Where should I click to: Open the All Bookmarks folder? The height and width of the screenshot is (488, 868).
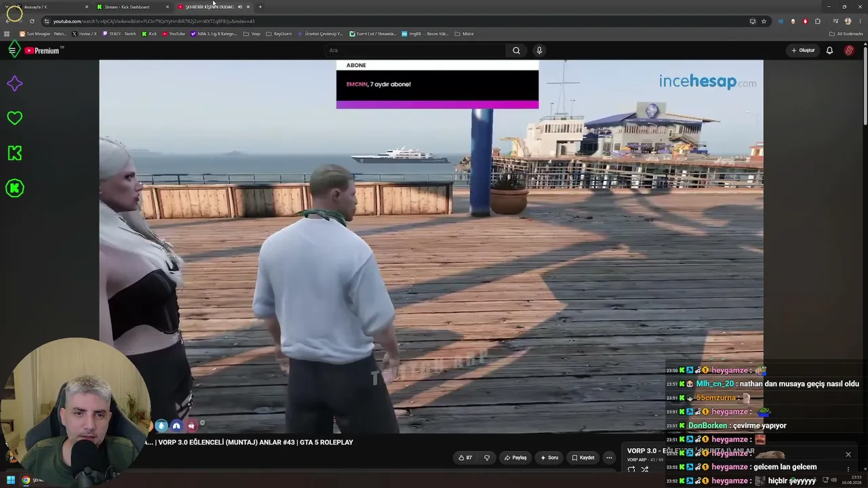846,34
